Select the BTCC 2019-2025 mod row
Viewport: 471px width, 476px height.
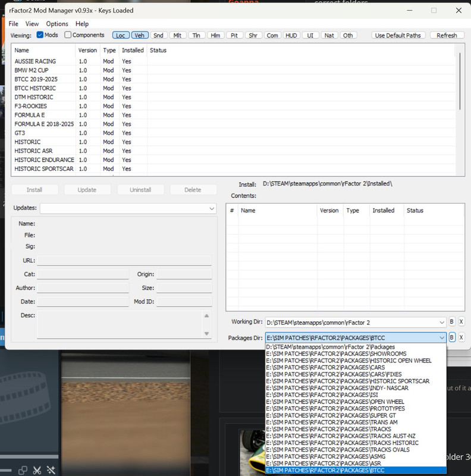point(233,79)
